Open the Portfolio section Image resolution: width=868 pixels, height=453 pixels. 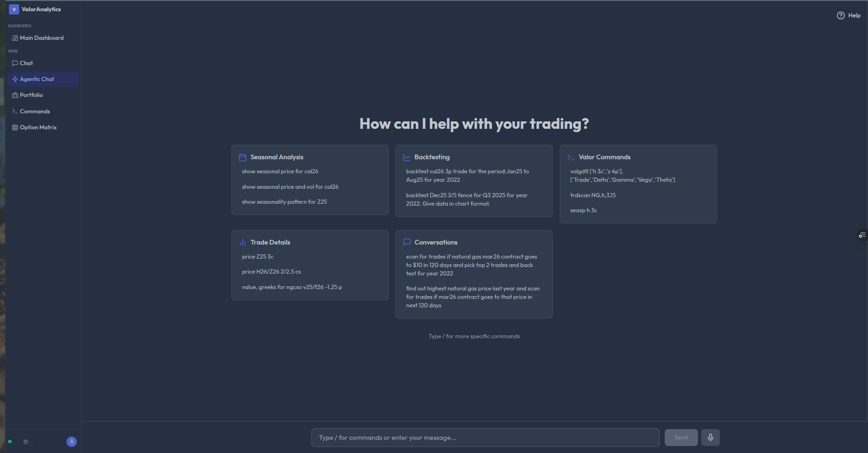(x=31, y=95)
